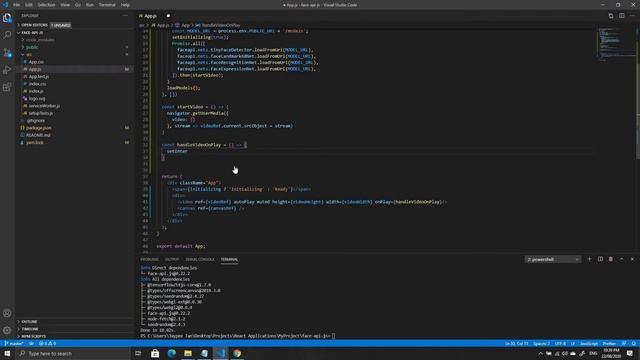Open the Explorer more actions ellipsis
The image size is (640, 360).
click(125, 16)
